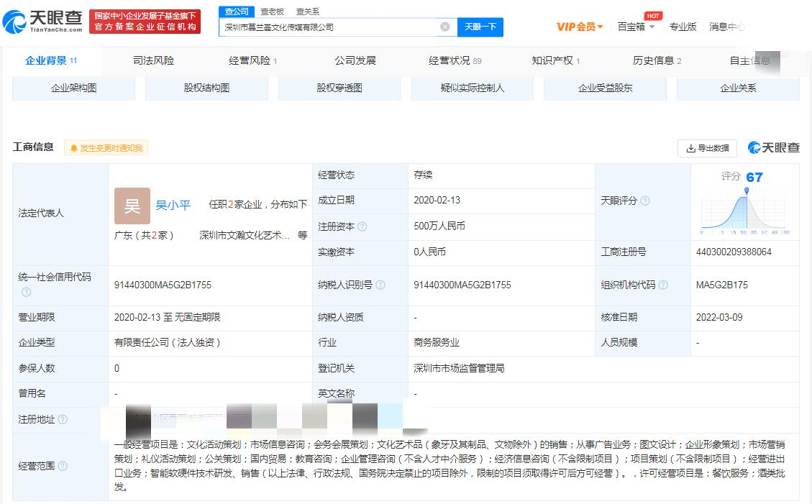Click the 天眼一下 search button
The width and height of the screenshot is (812, 504).
point(480,26)
